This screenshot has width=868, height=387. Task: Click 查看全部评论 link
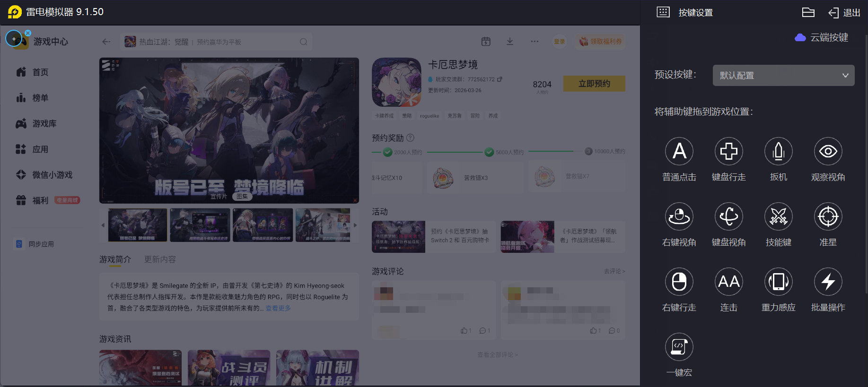pyautogui.click(x=498, y=355)
